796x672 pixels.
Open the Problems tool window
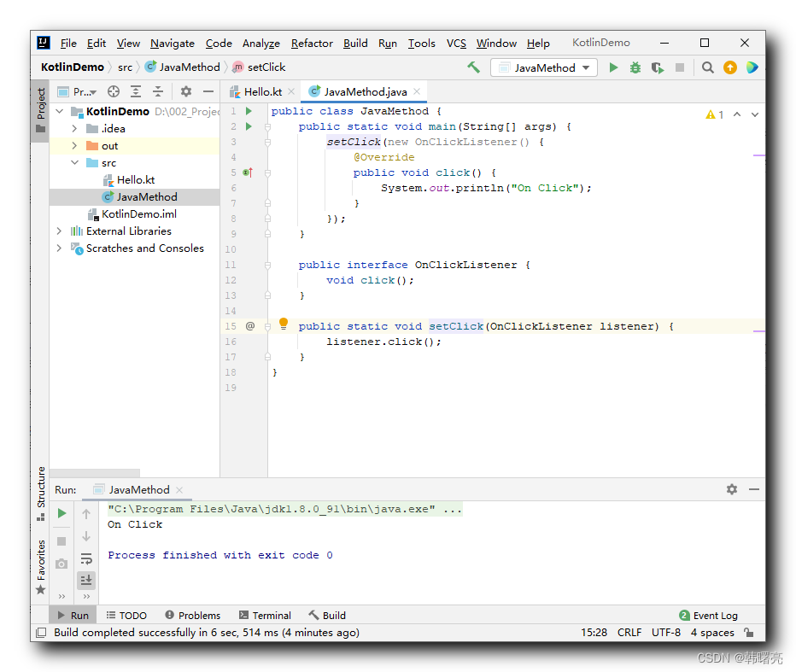193,615
